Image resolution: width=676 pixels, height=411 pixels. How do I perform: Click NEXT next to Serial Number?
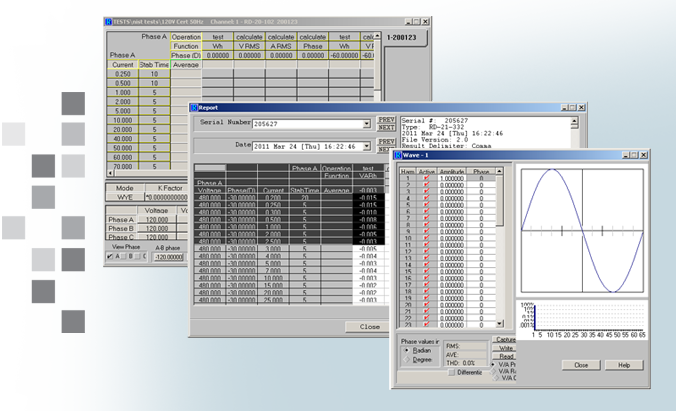click(386, 128)
